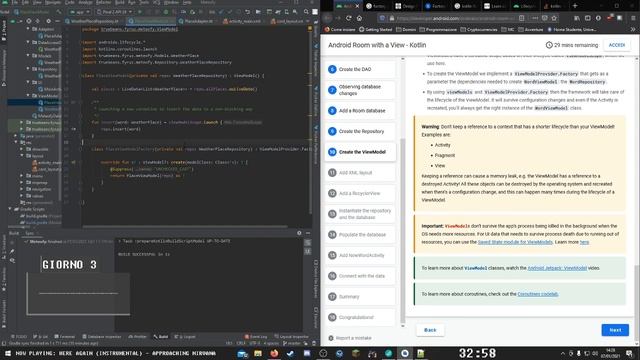Go to codelab step Add a Room database
Viewport: 640px width, 360px height.
[x=360, y=111]
